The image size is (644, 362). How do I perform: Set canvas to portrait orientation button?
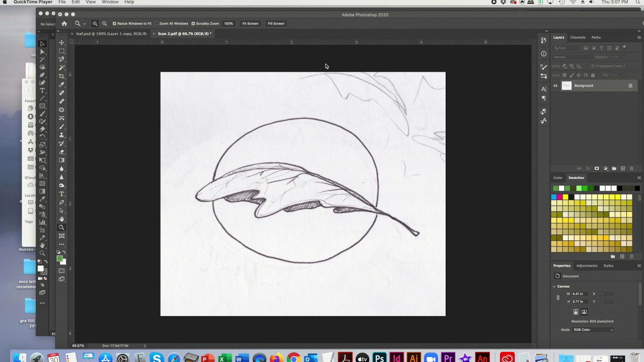coord(576,312)
